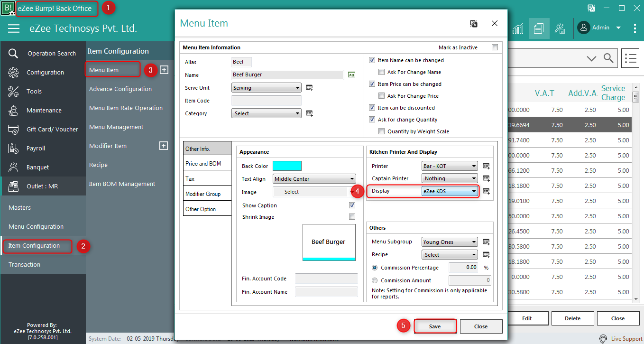The image size is (644, 344).
Task: Open the Serve Unit dropdown
Action: (x=267, y=88)
